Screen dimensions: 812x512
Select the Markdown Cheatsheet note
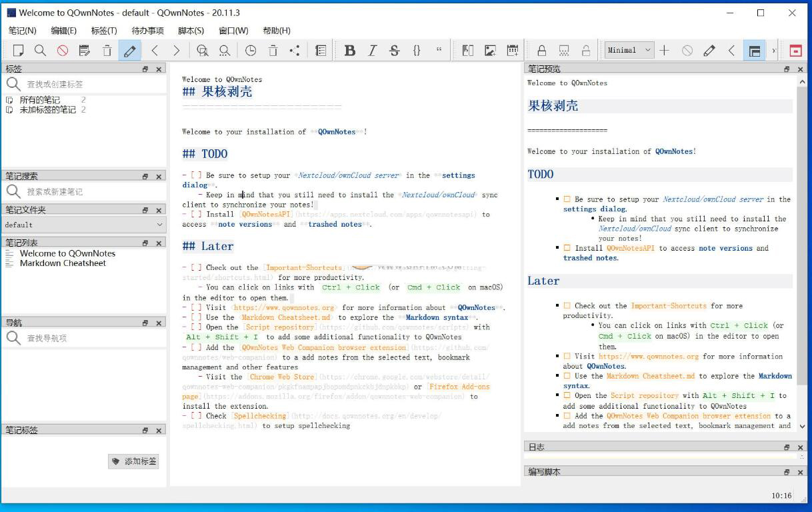point(63,263)
